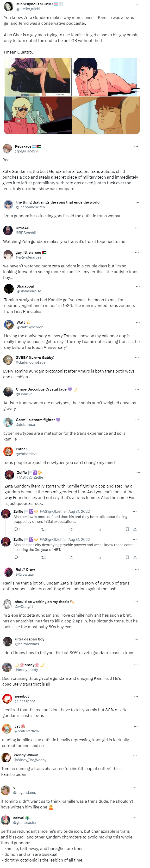Bookmark Zelfie's tweet about feeling trapped by expectations
This screenshot has height=868, width=150.
pyautogui.click(x=127, y=529)
